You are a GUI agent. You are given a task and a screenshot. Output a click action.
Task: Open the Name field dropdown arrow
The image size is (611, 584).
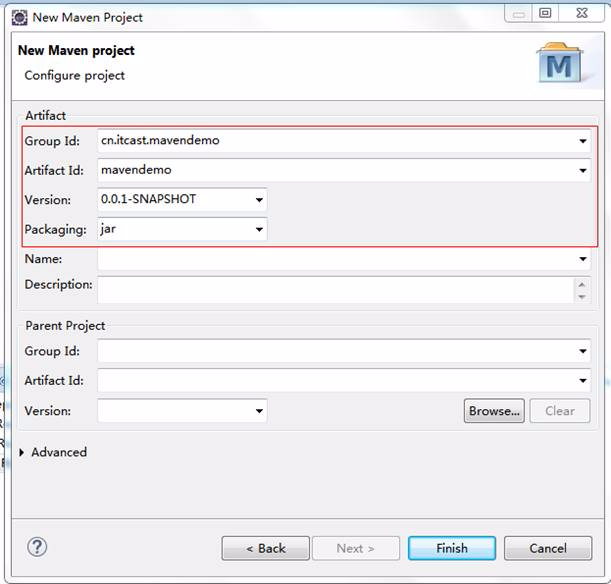(583, 259)
